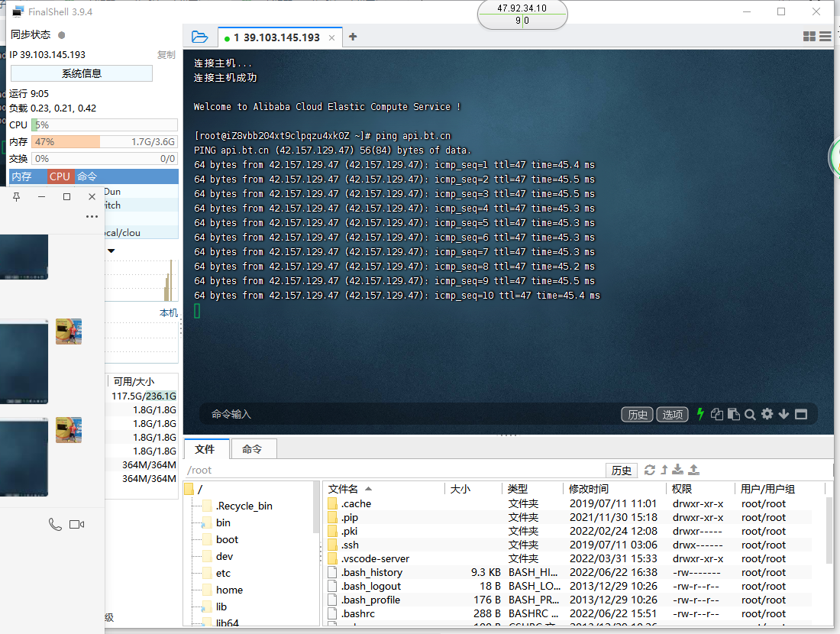Click the CPU 5% usage bar
The height and width of the screenshot is (634, 840).
pyautogui.click(x=105, y=125)
